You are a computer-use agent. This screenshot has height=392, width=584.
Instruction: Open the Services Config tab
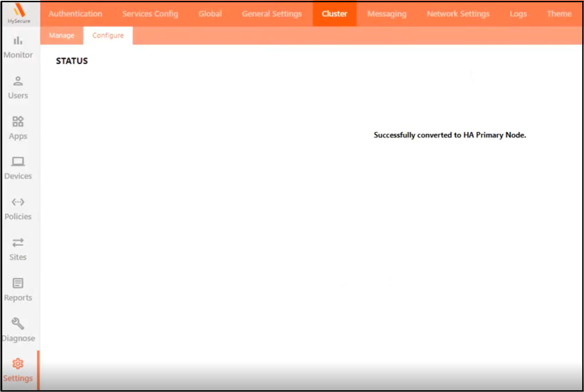pyautogui.click(x=150, y=14)
